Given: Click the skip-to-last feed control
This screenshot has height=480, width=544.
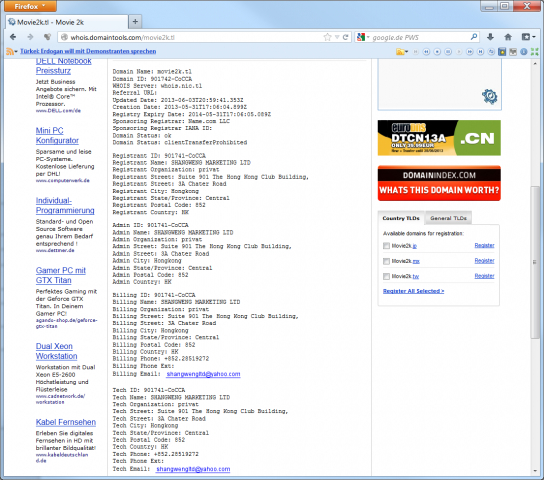Looking at the screenshot, I should pyautogui.click(x=480, y=52).
